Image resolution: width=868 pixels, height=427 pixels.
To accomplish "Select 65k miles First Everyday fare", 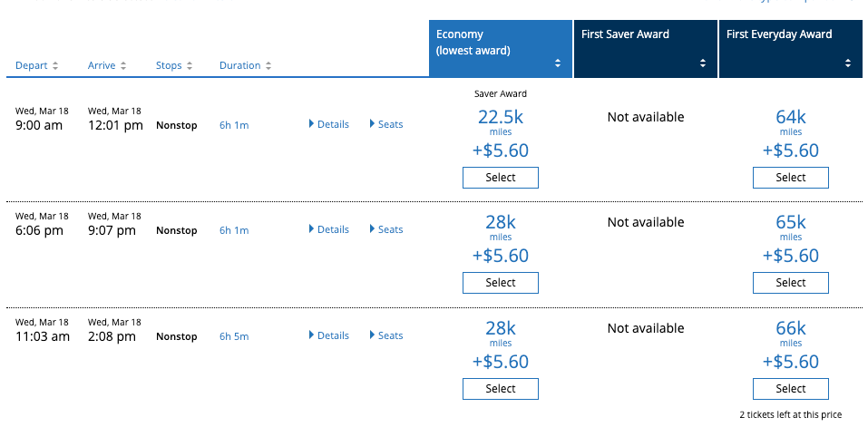I will 791,283.
